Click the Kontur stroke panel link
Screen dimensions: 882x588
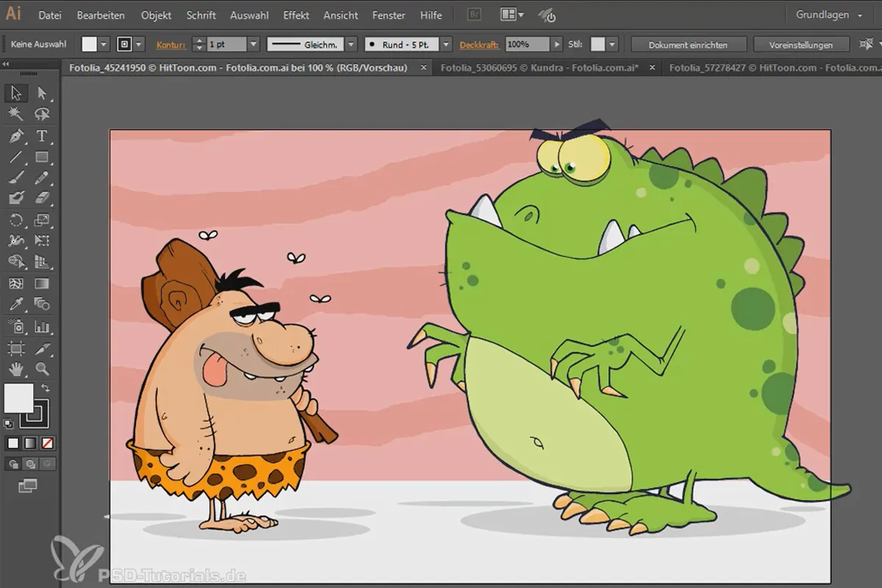tap(171, 45)
